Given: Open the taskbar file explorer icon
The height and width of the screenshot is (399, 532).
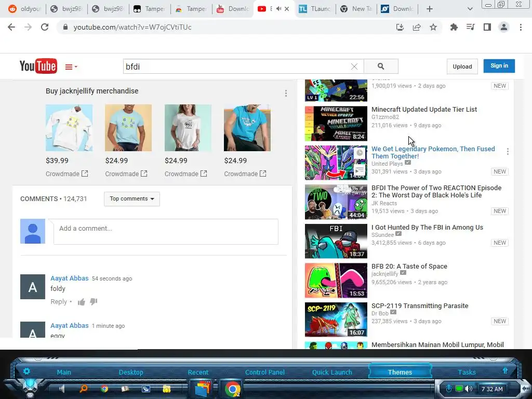Looking at the screenshot, I should pyautogui.click(x=203, y=389).
